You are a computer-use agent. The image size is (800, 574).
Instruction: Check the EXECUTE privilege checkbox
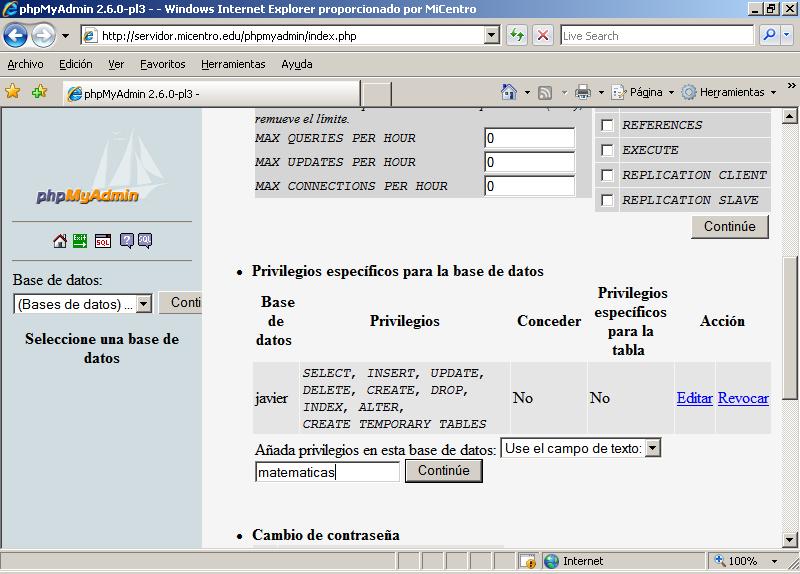click(607, 150)
